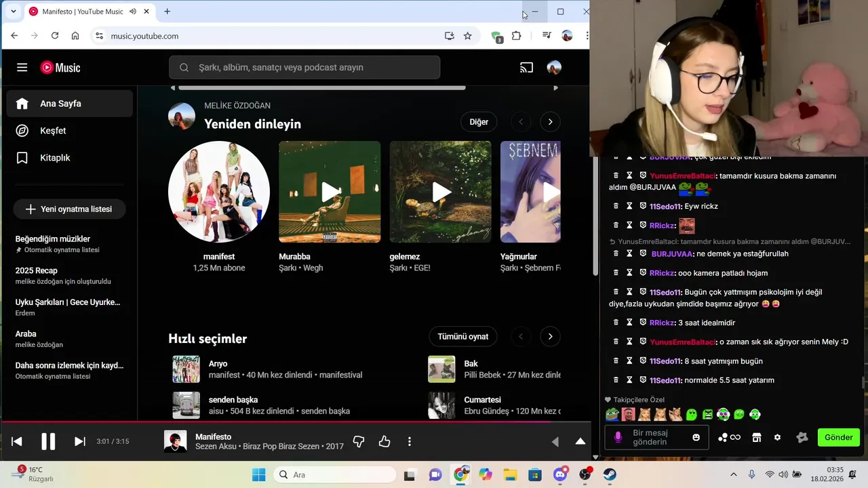
Task: Open Chrome media controls icon
Action: click(547, 36)
